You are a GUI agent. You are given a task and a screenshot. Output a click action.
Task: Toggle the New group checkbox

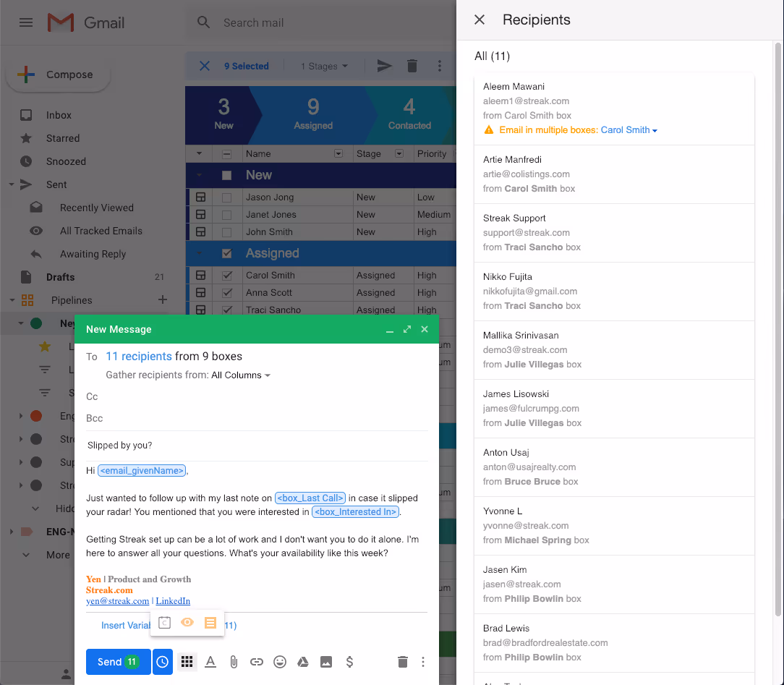pyautogui.click(x=226, y=175)
